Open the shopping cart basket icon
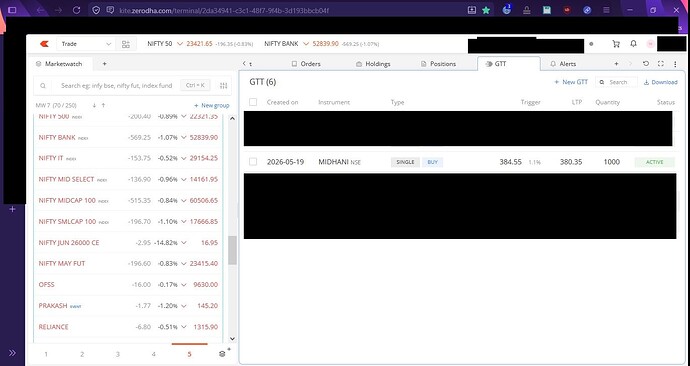This screenshot has height=366, width=690. 616,44
